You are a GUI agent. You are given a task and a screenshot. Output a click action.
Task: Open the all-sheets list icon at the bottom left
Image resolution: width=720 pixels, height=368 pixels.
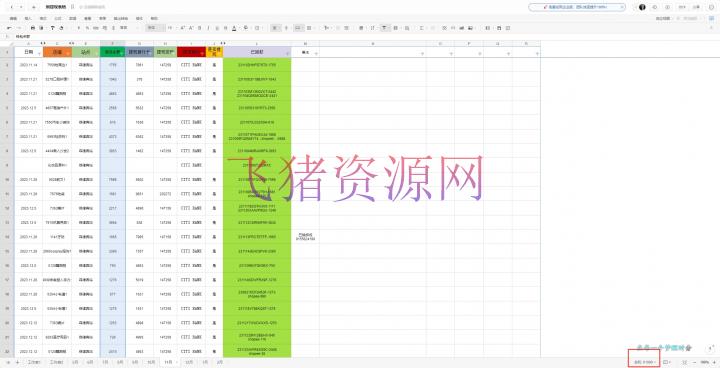click(8, 362)
